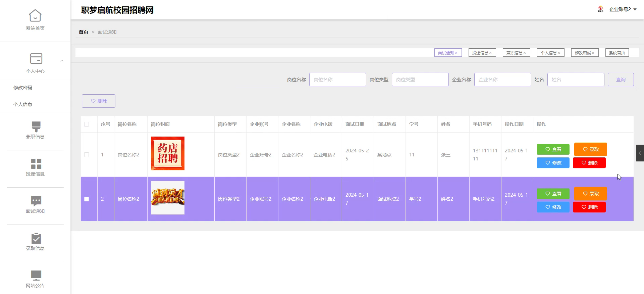Open the 录取信息 clipboard icon

click(36, 238)
